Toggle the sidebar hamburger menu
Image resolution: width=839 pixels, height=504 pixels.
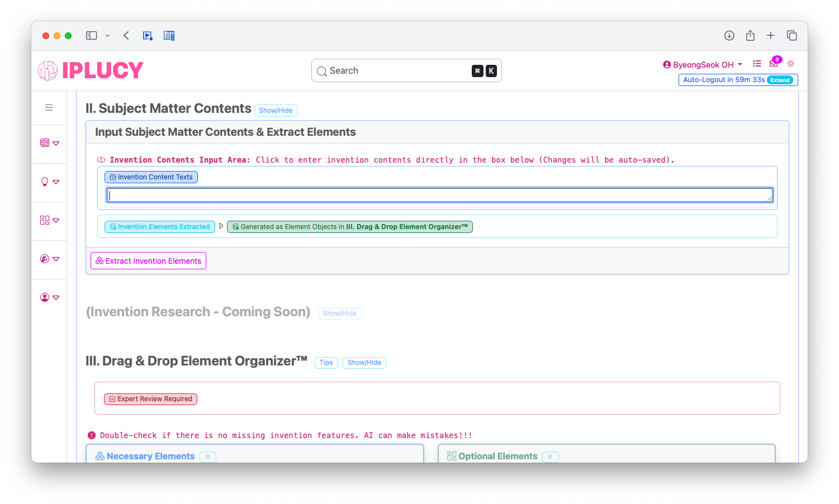(49, 107)
